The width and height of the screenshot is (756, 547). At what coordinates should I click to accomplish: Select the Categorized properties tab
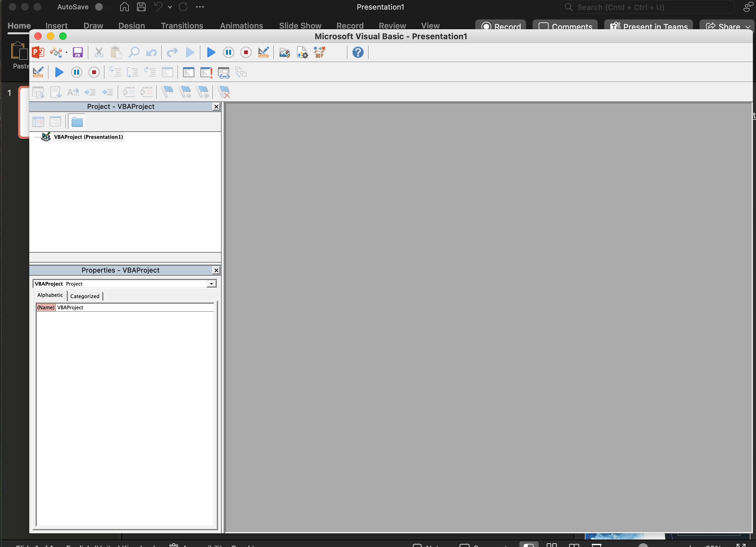(x=84, y=296)
